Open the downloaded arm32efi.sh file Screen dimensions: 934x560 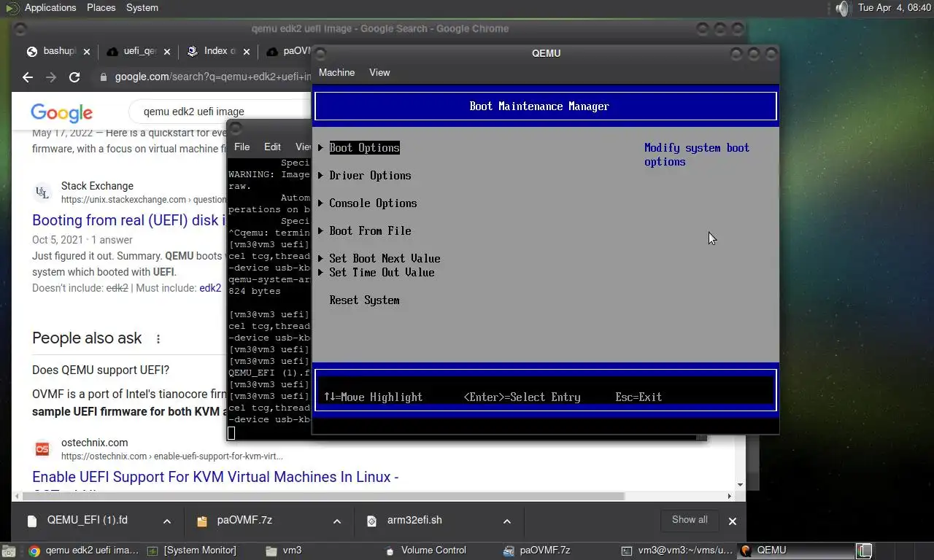[414, 521]
